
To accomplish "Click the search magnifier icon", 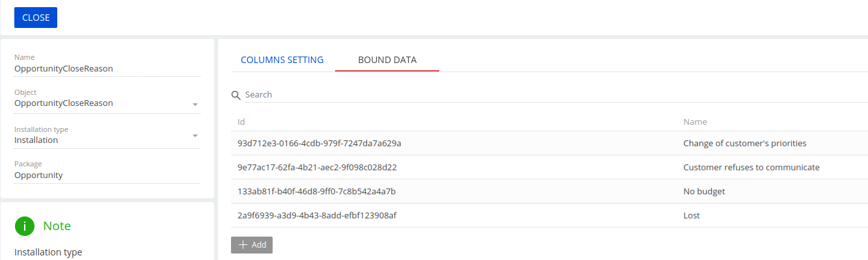I will pos(236,95).
